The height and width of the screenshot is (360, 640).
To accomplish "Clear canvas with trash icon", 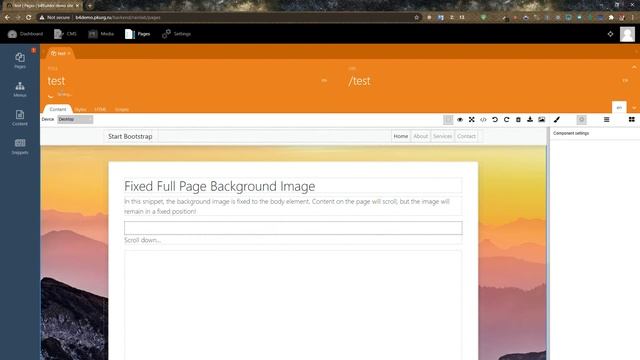I will [518, 120].
